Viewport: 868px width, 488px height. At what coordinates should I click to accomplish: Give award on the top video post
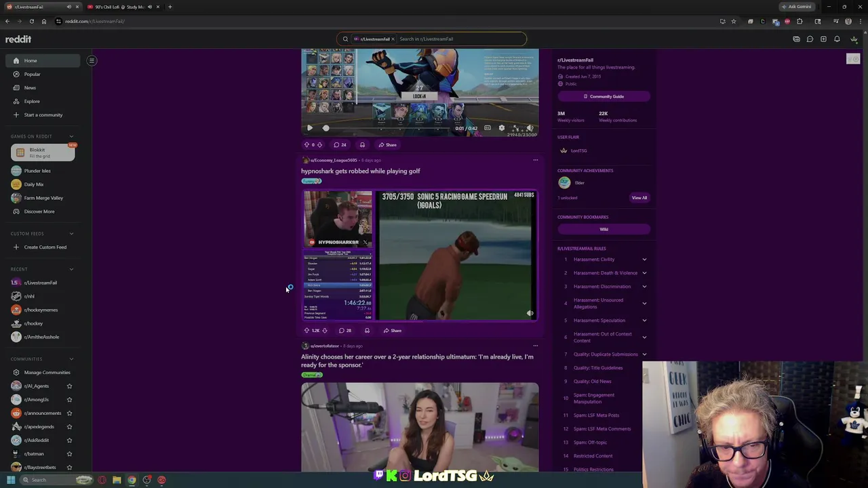click(362, 145)
